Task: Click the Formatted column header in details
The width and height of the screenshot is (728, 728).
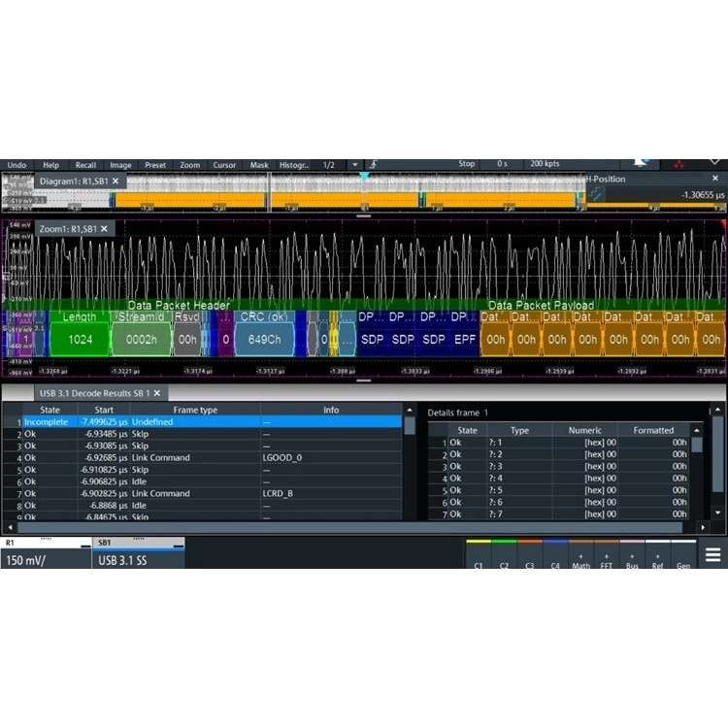Action: (653, 430)
